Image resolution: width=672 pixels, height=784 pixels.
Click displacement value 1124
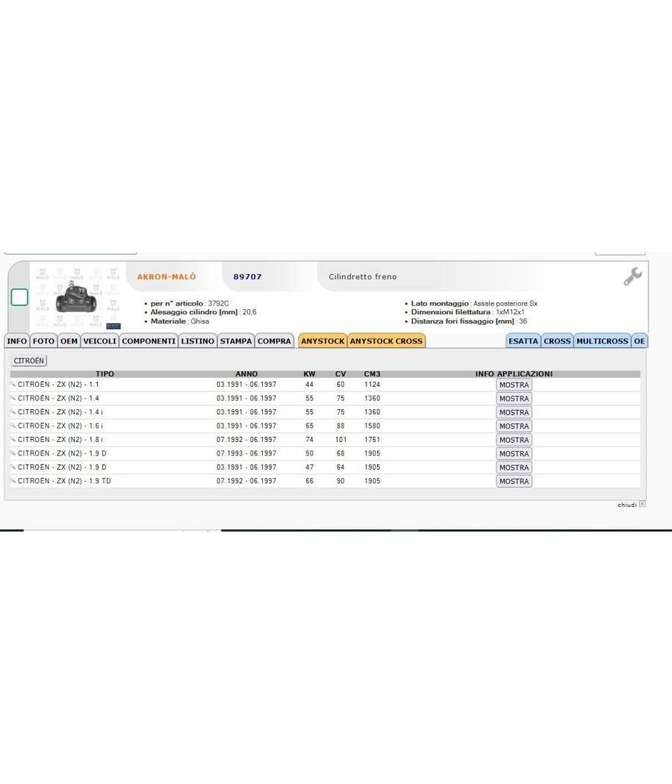point(372,385)
